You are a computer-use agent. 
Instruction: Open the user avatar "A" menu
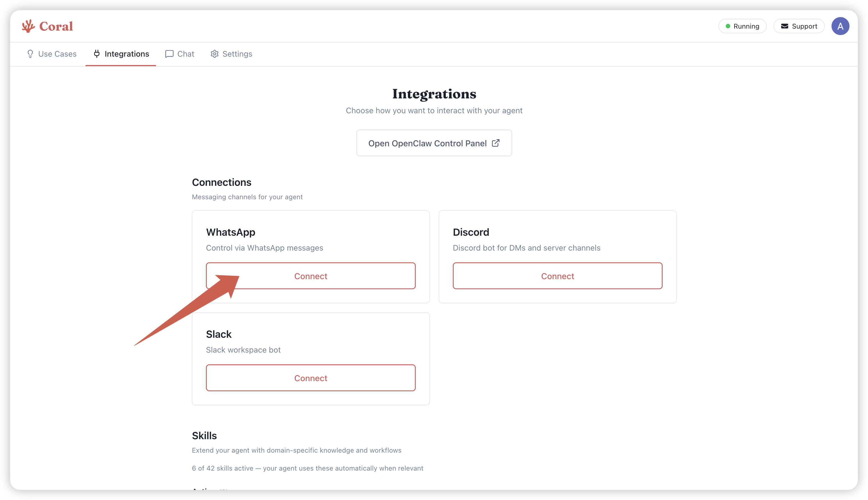[x=840, y=26]
